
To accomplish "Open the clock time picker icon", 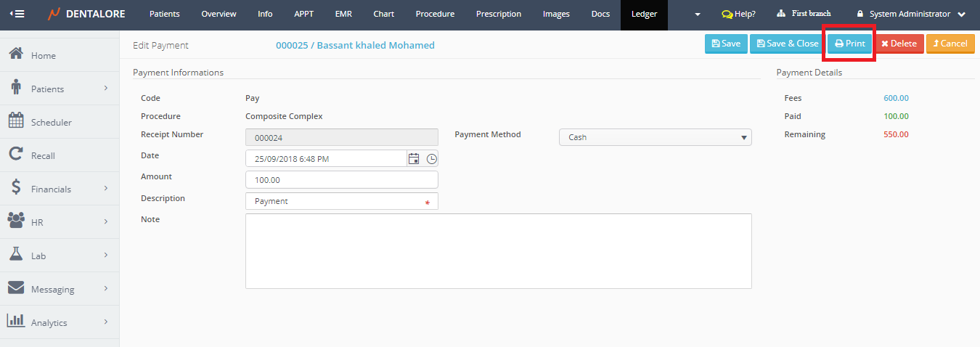I will point(431,159).
